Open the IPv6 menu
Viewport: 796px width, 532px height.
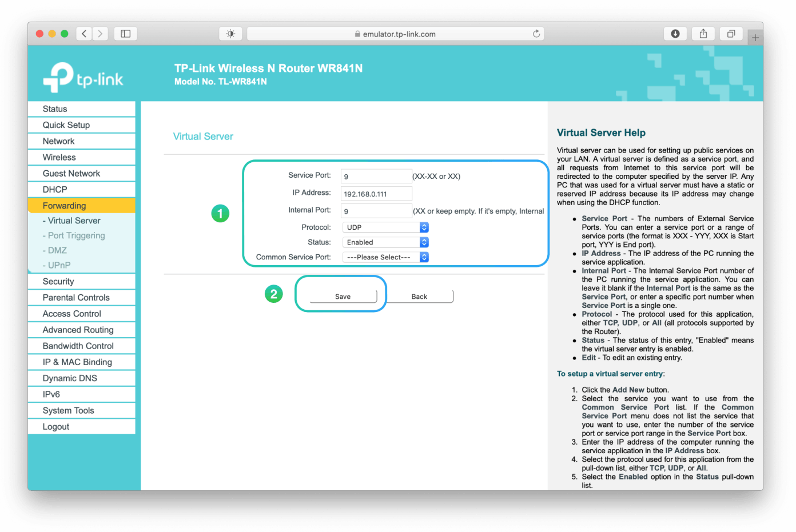(x=81, y=394)
